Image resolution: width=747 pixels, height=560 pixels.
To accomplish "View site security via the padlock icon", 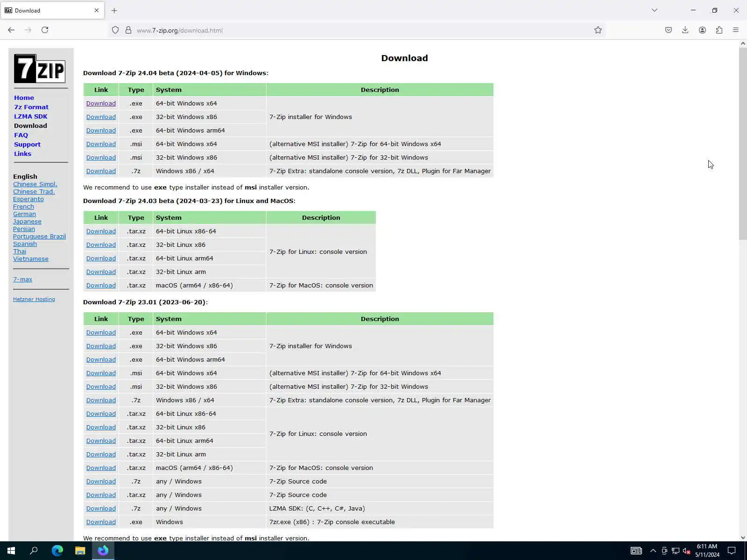I will (128, 30).
